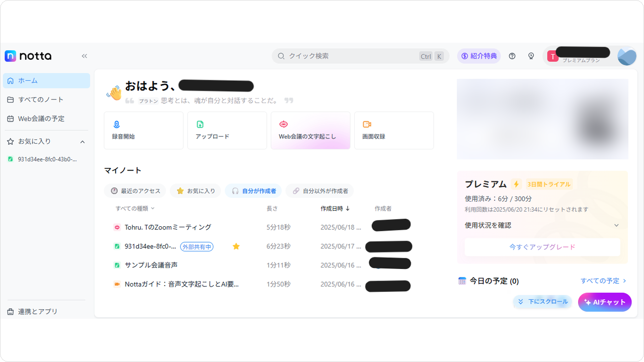Viewport: 644px width, 362px height.
Task: Click the Nottaガイド video note icon
Action: 117,284
